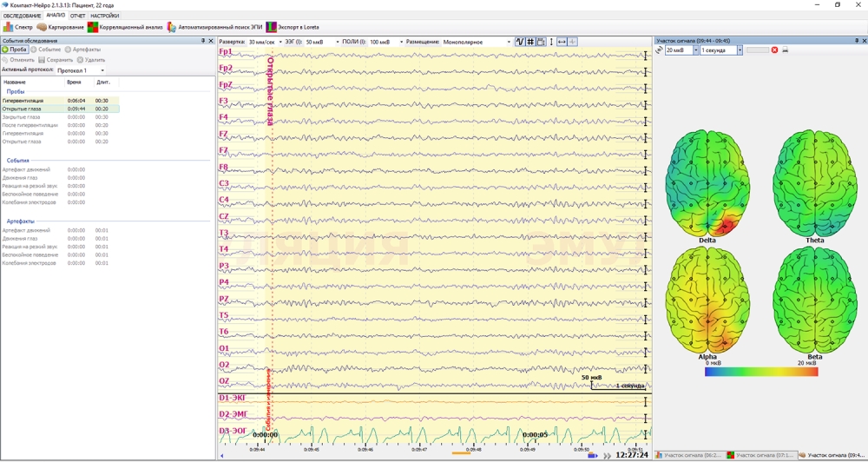Start Автоматизированный поиск ЭПИ search
This screenshot has width=868, height=462.
[214, 27]
